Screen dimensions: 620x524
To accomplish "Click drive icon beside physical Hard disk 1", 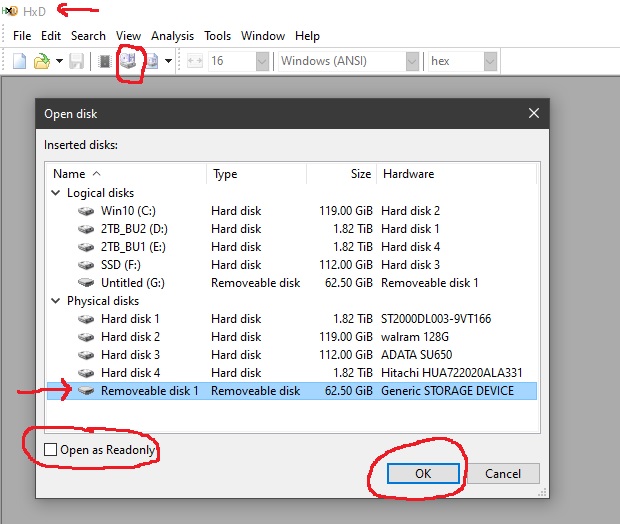I will pos(86,319).
